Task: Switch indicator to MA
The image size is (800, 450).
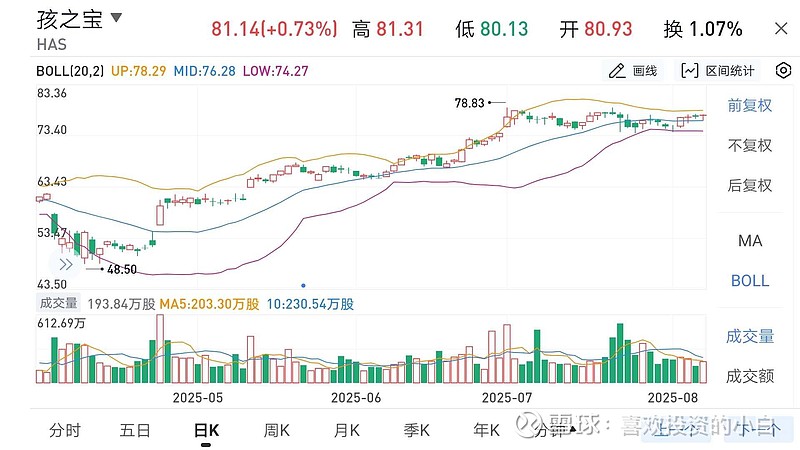Action: click(x=749, y=241)
